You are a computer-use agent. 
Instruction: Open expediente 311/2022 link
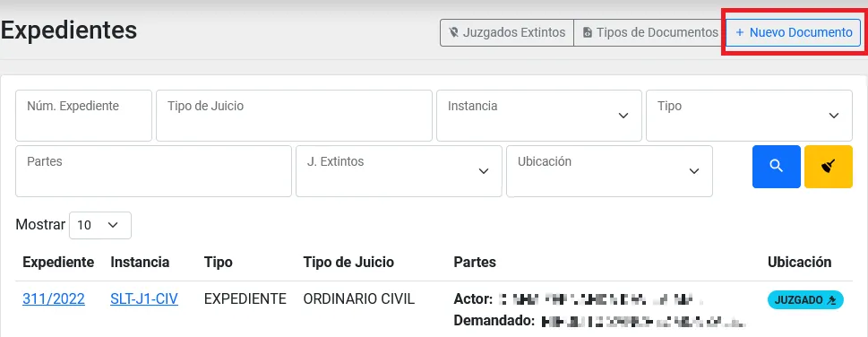tap(54, 299)
